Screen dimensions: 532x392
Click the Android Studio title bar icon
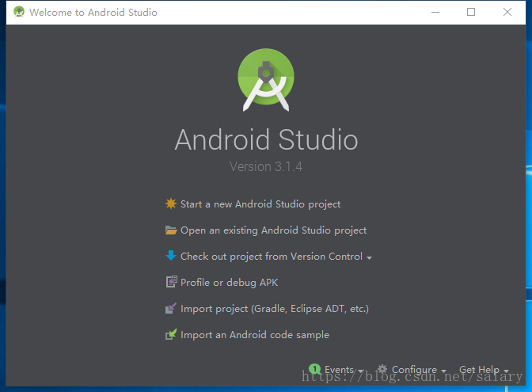[19, 12]
